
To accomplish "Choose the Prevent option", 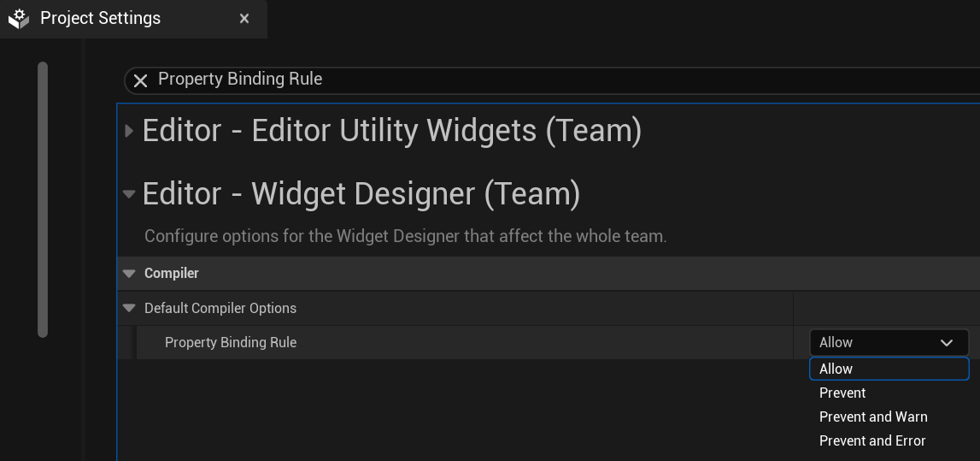I will pyautogui.click(x=842, y=393).
